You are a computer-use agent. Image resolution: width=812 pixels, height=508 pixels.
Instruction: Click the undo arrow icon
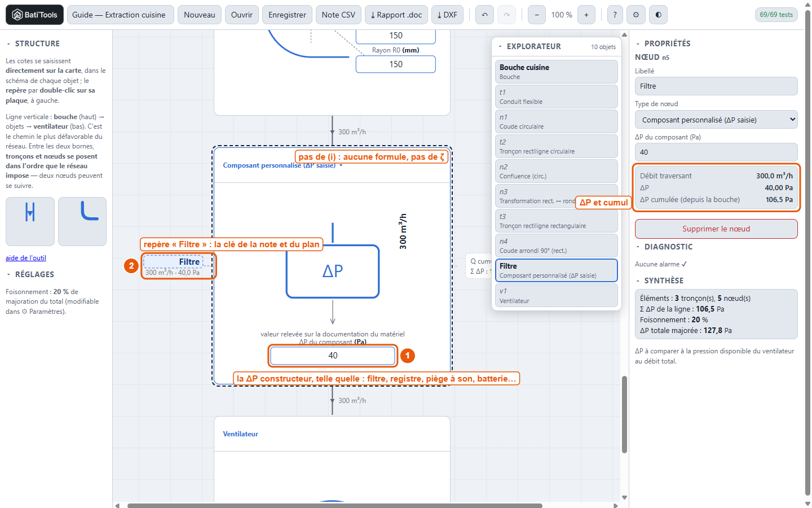pos(485,15)
